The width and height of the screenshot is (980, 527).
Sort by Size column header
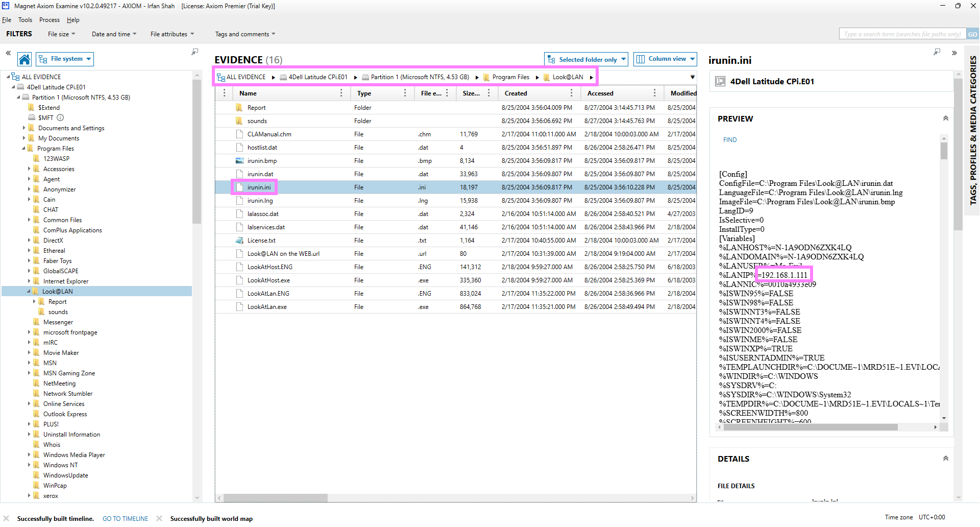click(x=471, y=93)
